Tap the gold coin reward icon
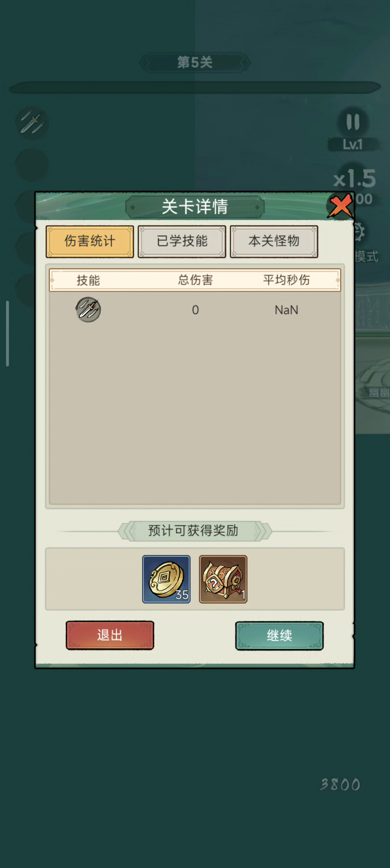 tap(166, 579)
